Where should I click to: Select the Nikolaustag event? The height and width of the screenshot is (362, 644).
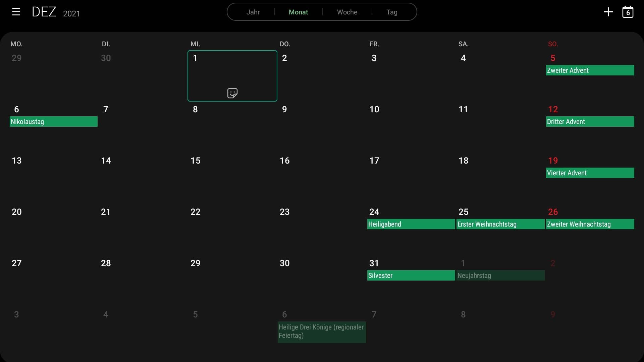tap(53, 122)
